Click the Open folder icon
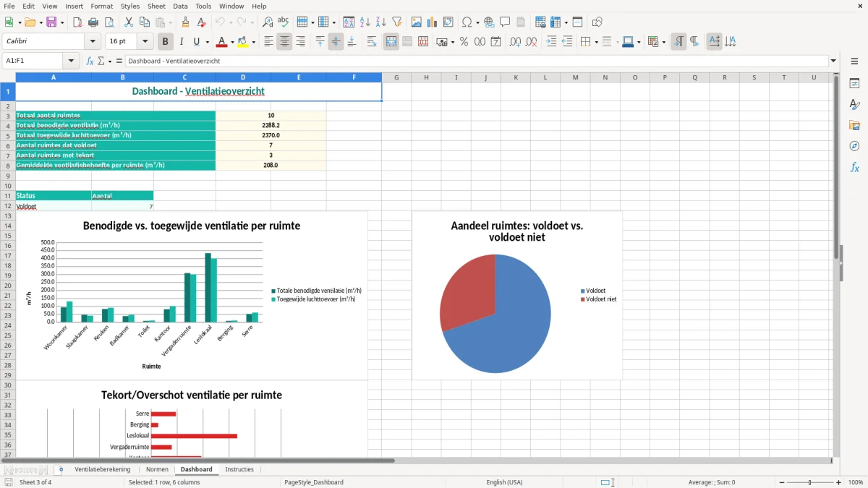 [x=30, y=22]
